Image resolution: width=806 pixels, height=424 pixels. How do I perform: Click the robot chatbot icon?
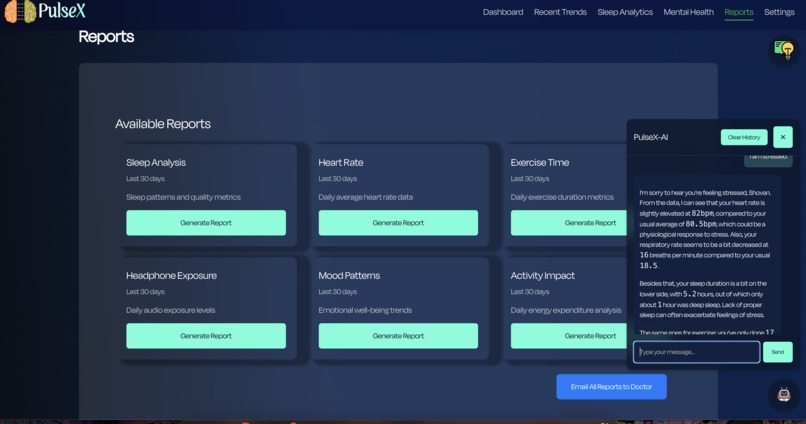click(784, 394)
